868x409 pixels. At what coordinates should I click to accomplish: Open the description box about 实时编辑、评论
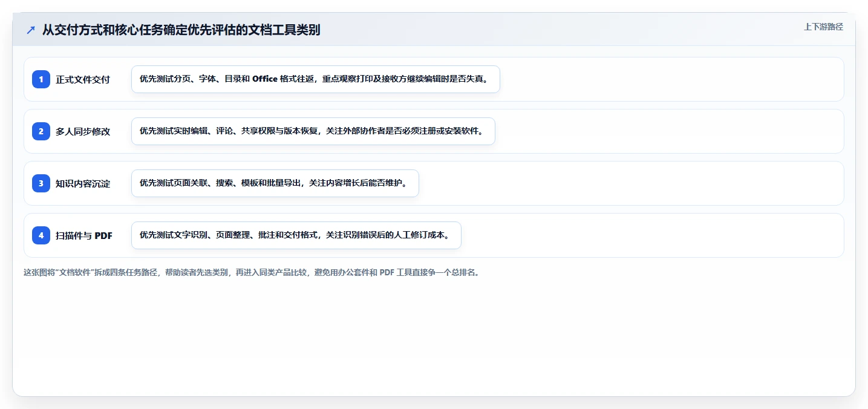click(x=313, y=131)
